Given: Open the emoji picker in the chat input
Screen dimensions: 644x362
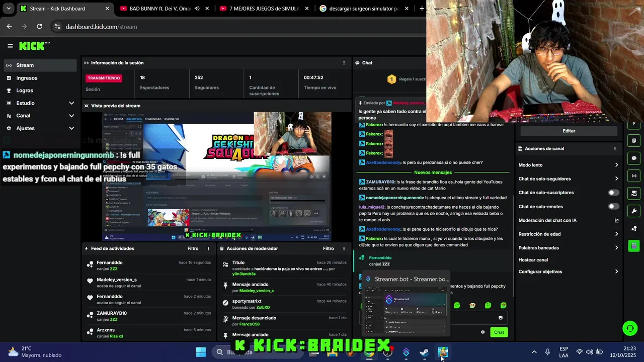Looking at the screenshot, I should 501,318.
